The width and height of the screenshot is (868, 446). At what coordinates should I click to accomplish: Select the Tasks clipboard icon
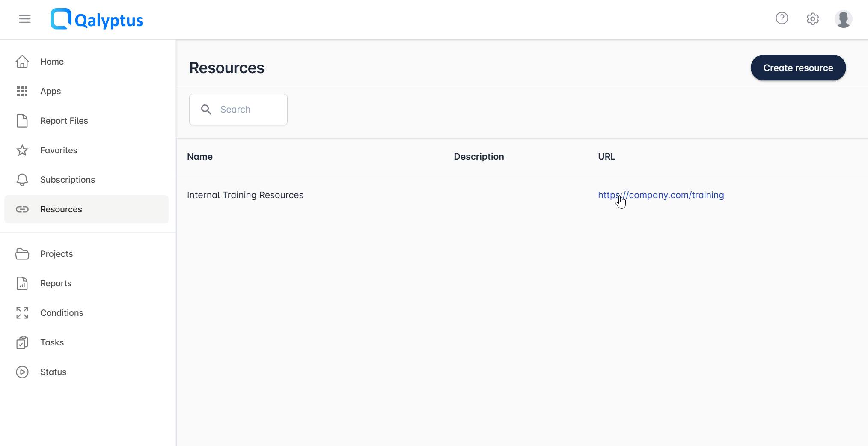22,342
